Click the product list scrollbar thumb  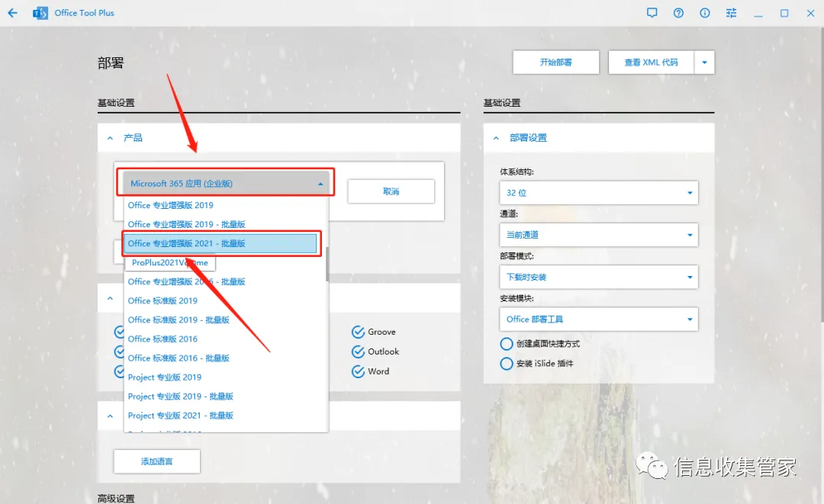pyautogui.click(x=327, y=264)
